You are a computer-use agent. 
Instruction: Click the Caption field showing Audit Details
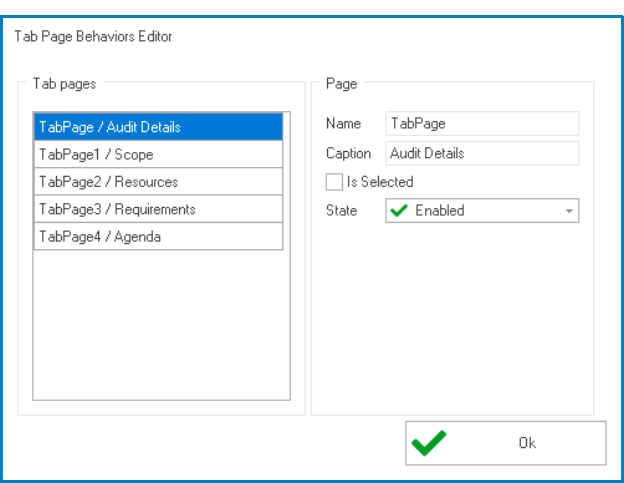(x=482, y=153)
